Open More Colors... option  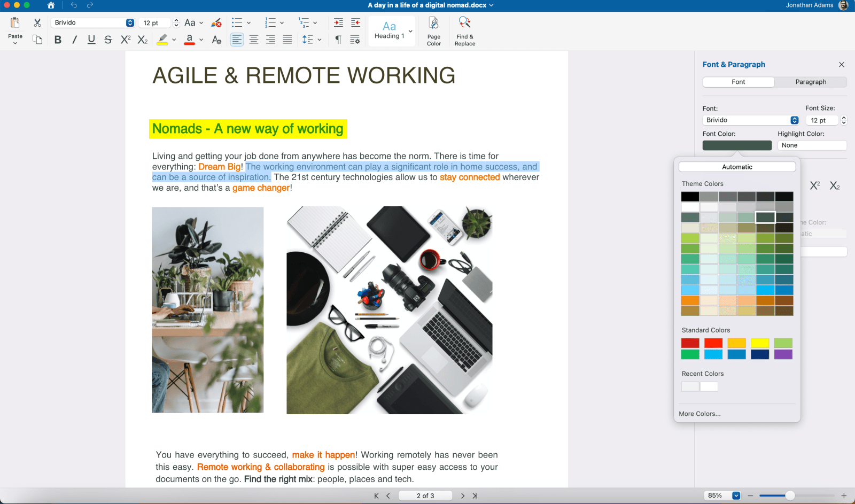[x=699, y=414]
